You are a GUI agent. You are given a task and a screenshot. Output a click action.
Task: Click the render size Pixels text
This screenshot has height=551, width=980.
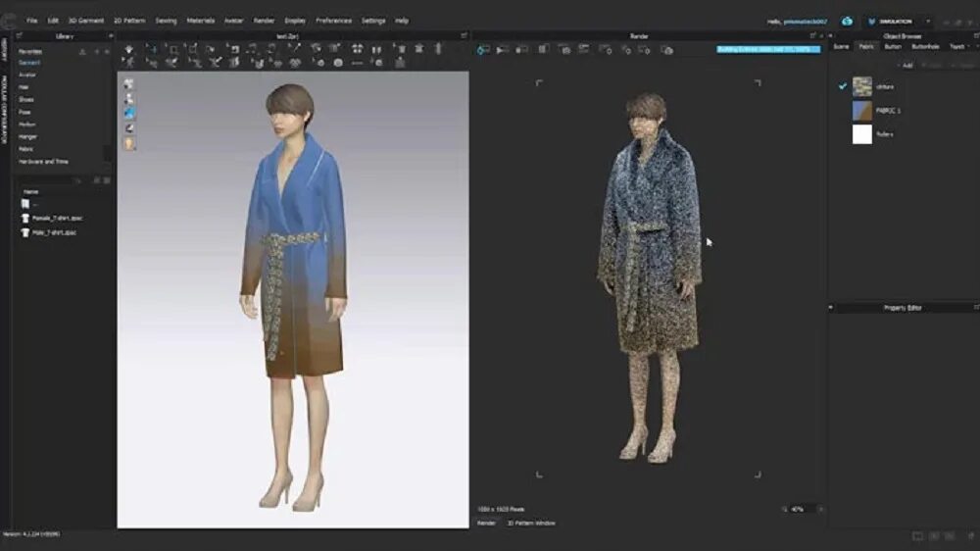[501, 509]
